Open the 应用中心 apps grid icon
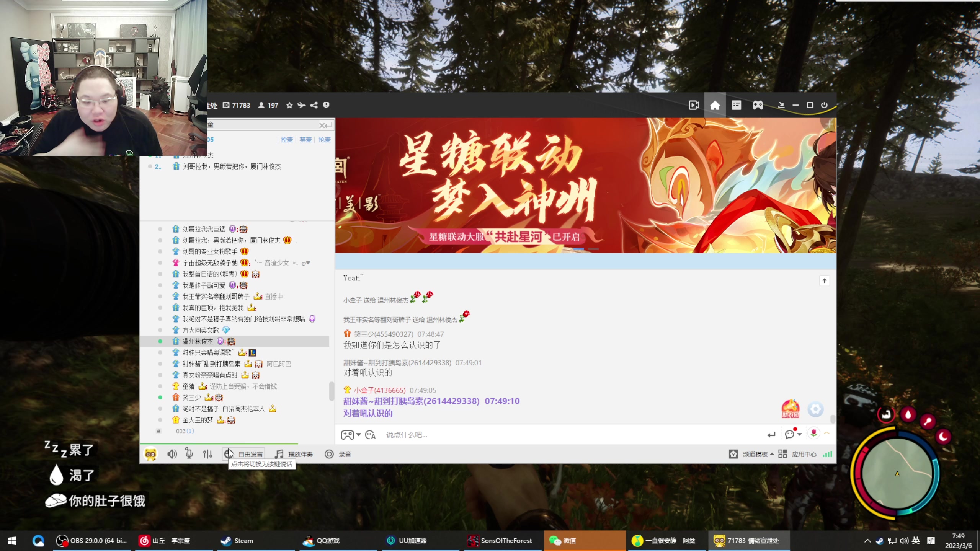The height and width of the screenshot is (551, 980). pyautogui.click(x=782, y=454)
